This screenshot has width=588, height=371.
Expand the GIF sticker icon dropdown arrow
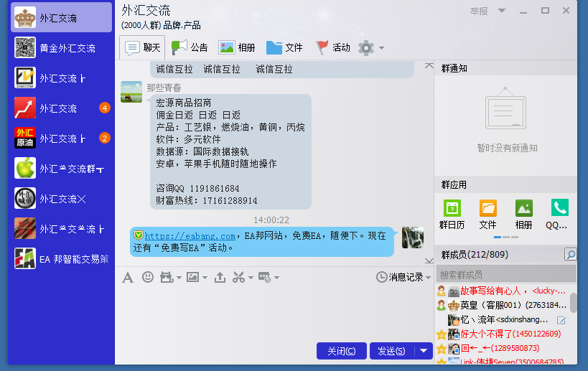179,278
